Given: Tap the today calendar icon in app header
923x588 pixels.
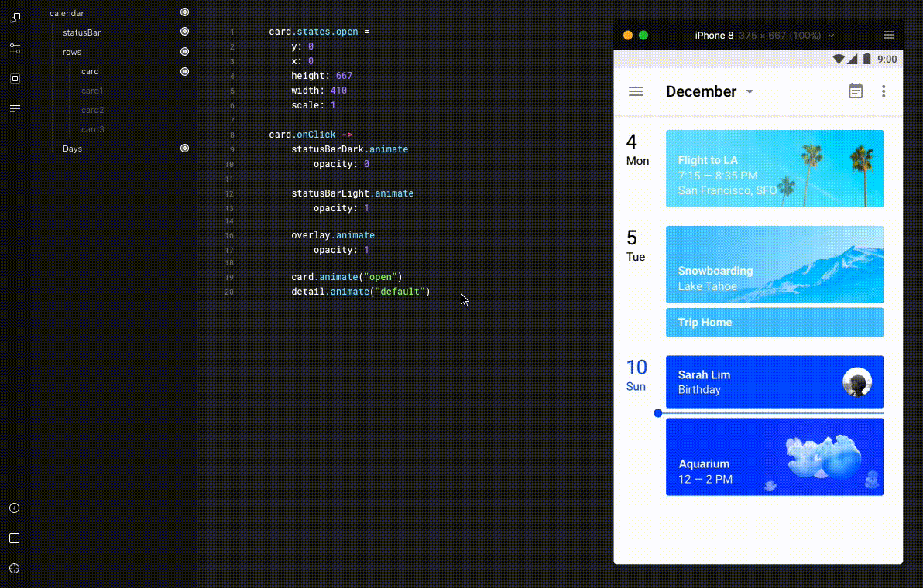Looking at the screenshot, I should coord(856,91).
